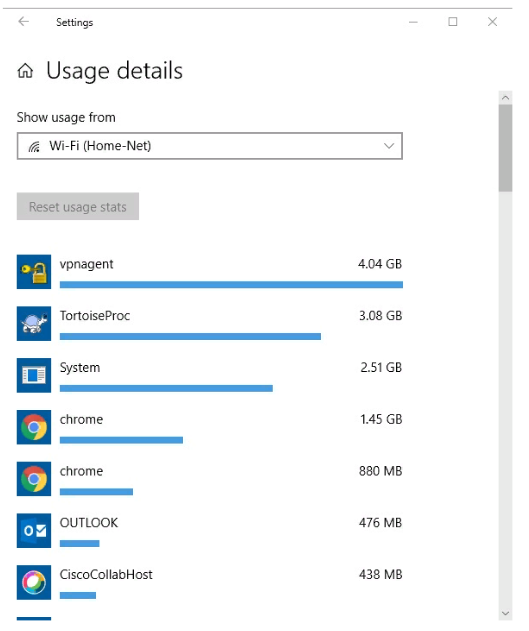Click the vertical scrollbar thumb

[506, 148]
